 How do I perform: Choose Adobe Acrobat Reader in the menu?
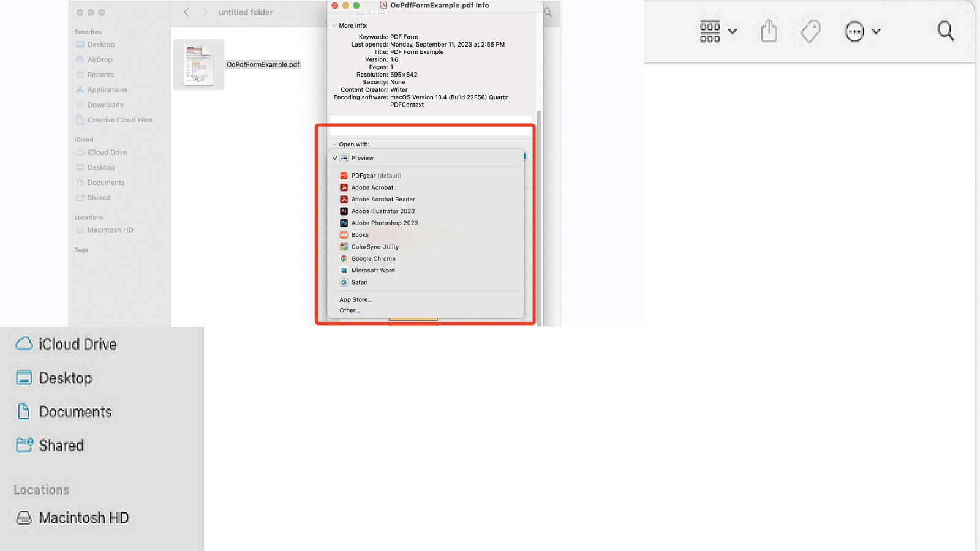pyautogui.click(x=426, y=200)
